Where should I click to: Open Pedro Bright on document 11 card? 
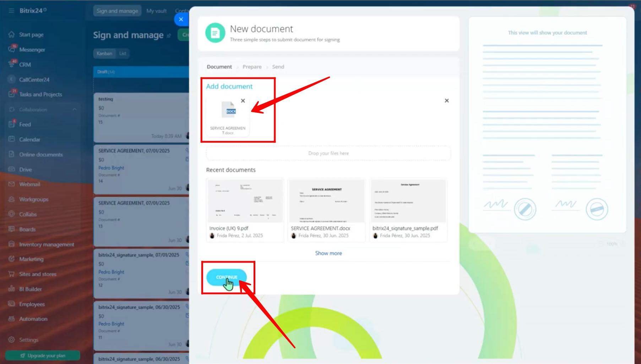[111, 324]
